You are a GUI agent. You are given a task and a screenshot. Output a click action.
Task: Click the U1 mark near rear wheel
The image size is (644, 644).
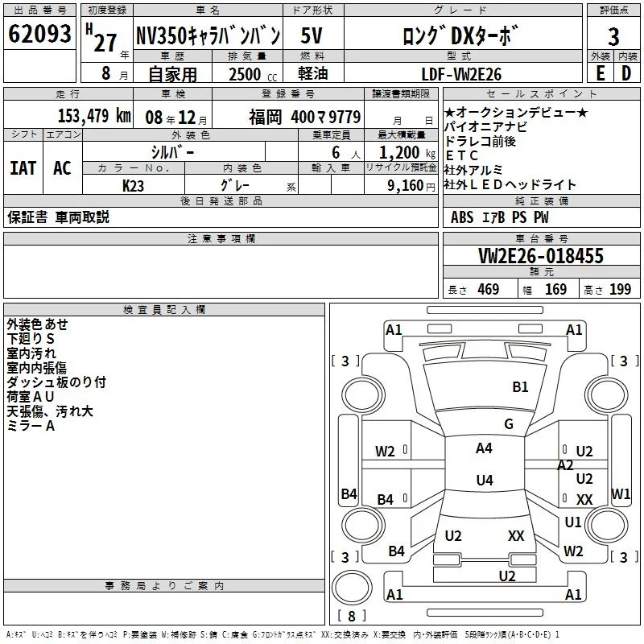click(x=573, y=522)
